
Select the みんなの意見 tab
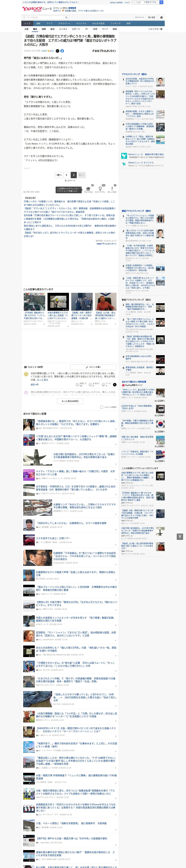[x=99, y=24]
